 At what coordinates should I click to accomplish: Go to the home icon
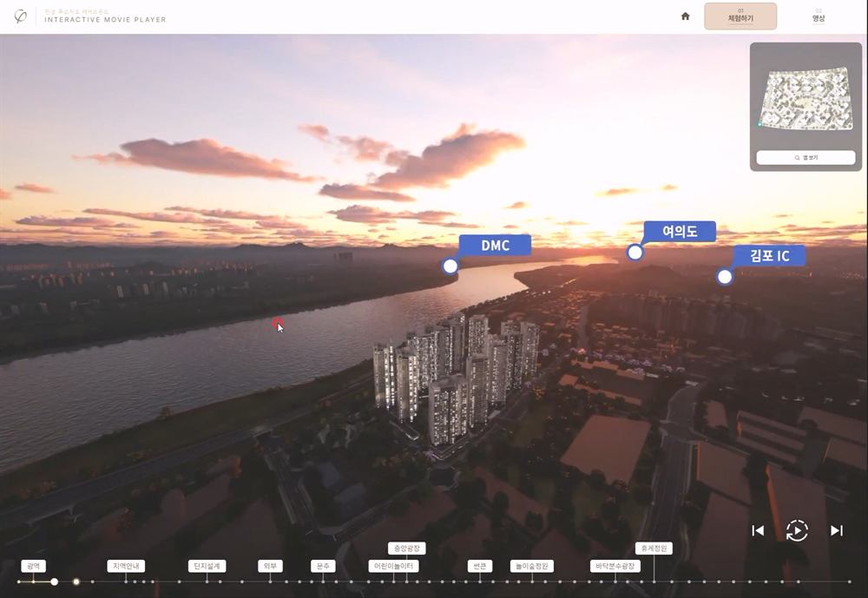[x=686, y=16]
